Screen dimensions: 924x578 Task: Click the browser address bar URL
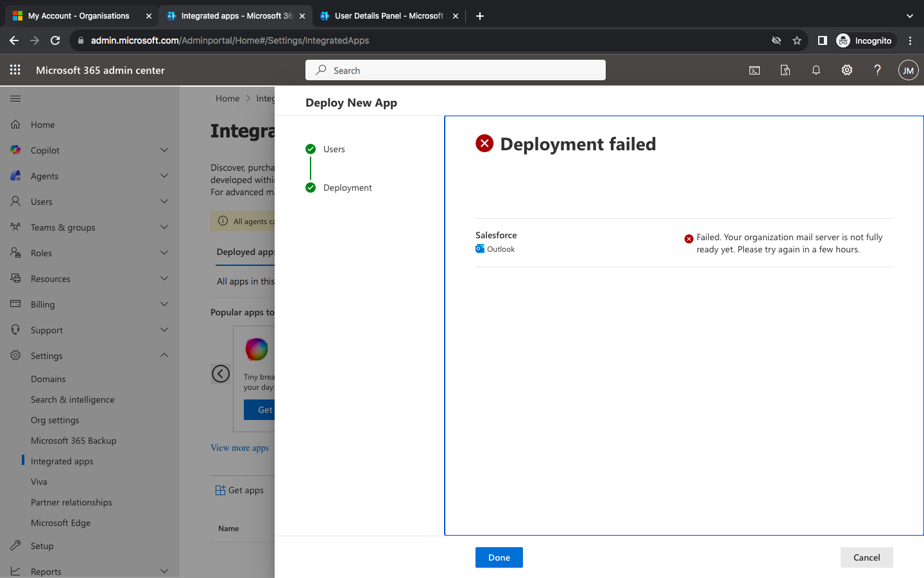230,40
